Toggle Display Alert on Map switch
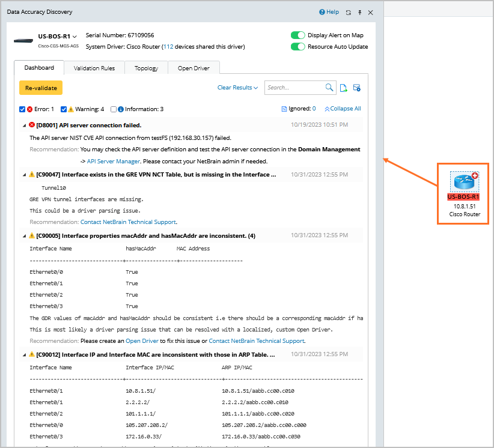Screen dimensions: 494x448 pos(297,35)
